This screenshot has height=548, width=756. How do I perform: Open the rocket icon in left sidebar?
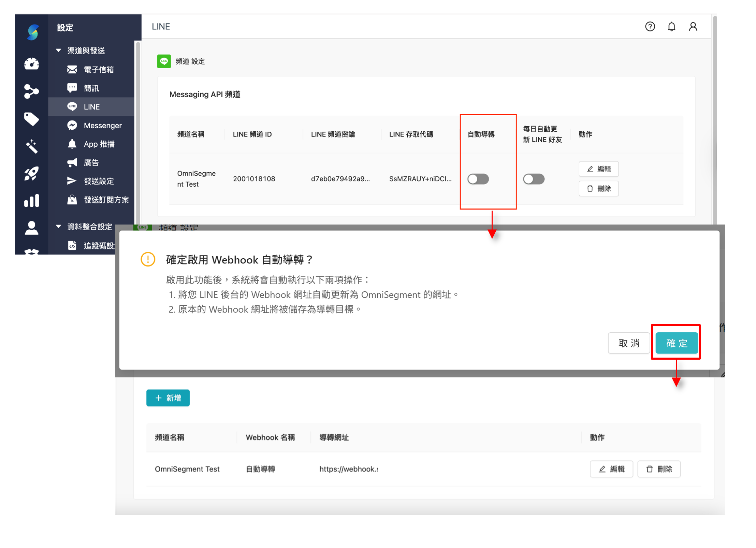point(31,174)
